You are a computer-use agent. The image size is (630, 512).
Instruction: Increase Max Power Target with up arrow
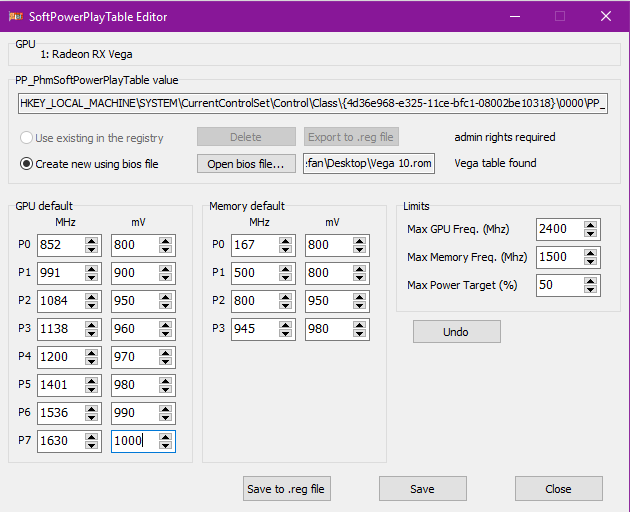click(x=590, y=281)
